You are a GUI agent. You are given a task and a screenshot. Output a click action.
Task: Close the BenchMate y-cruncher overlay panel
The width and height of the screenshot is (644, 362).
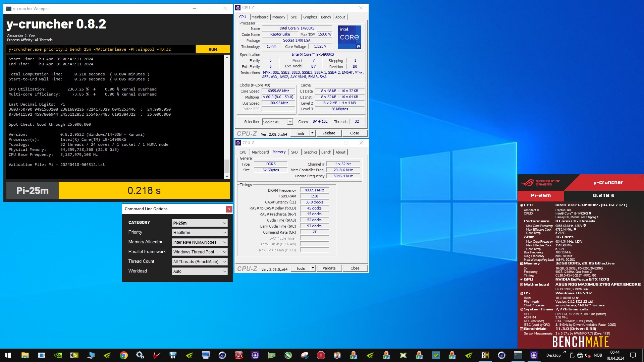coord(640,177)
